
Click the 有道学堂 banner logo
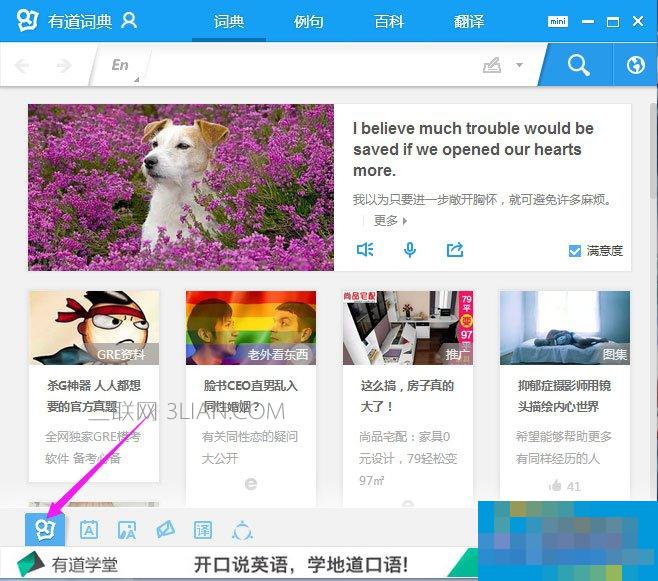pyautogui.click(x=67, y=565)
